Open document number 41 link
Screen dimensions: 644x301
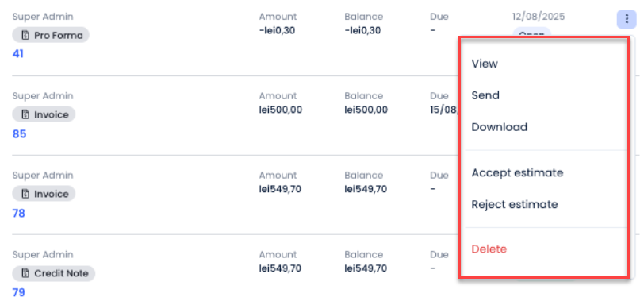(x=17, y=54)
